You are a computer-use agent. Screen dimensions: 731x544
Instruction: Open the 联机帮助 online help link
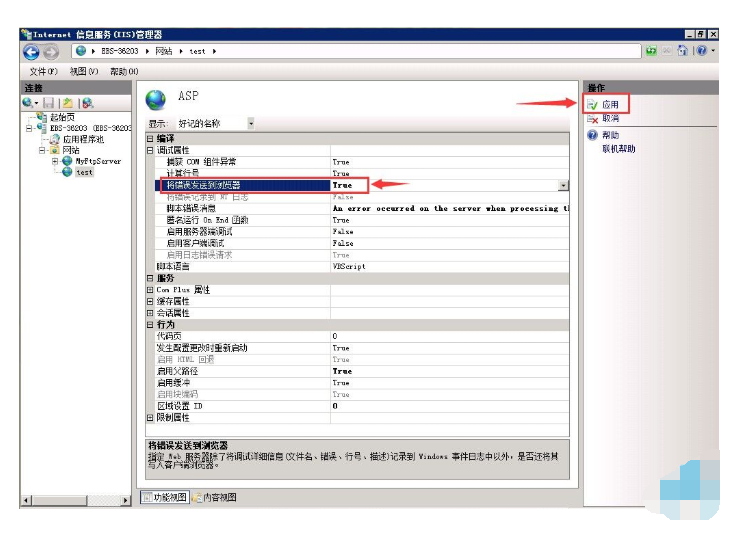point(619,149)
